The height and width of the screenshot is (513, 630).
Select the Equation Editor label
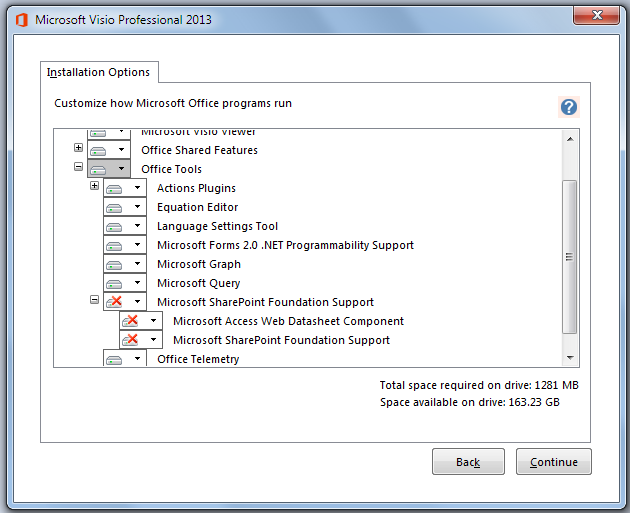198,207
